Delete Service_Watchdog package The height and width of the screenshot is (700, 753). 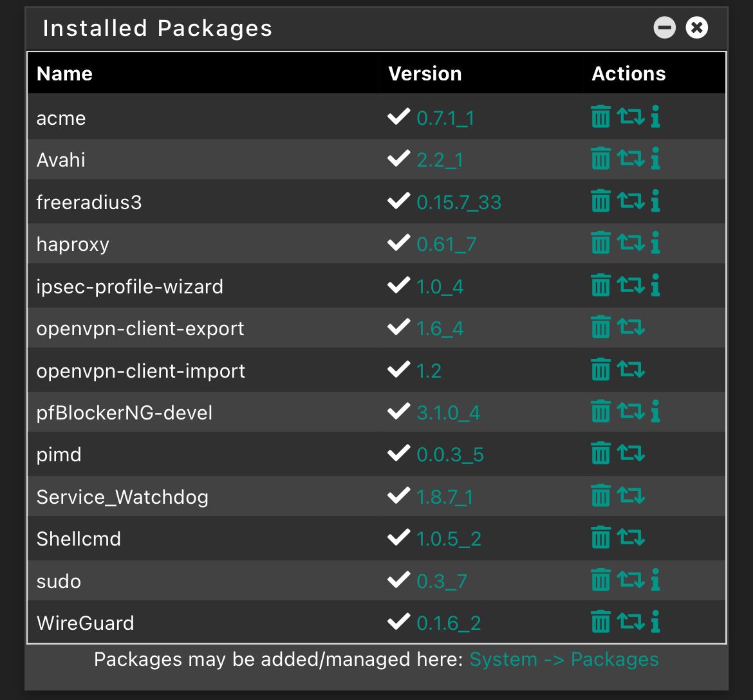(600, 495)
